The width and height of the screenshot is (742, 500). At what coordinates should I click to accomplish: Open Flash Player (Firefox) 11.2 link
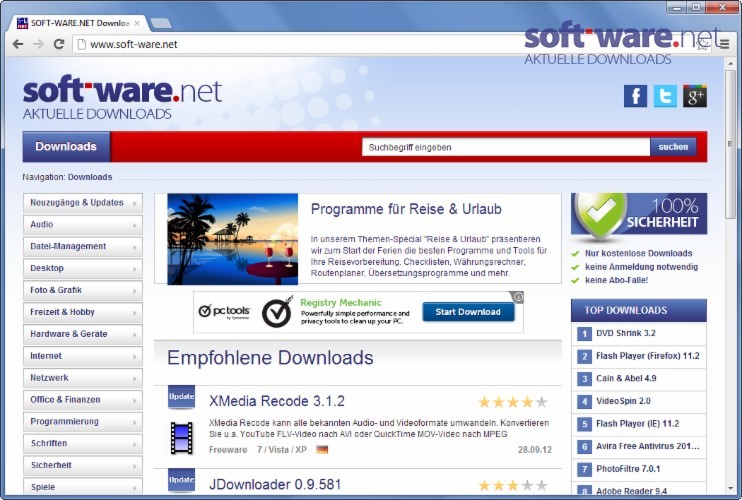point(648,356)
